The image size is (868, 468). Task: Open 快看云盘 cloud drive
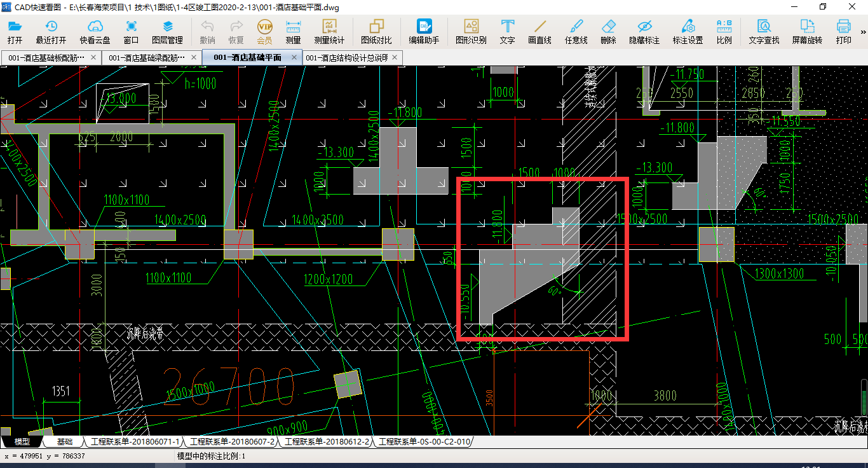[x=95, y=32]
